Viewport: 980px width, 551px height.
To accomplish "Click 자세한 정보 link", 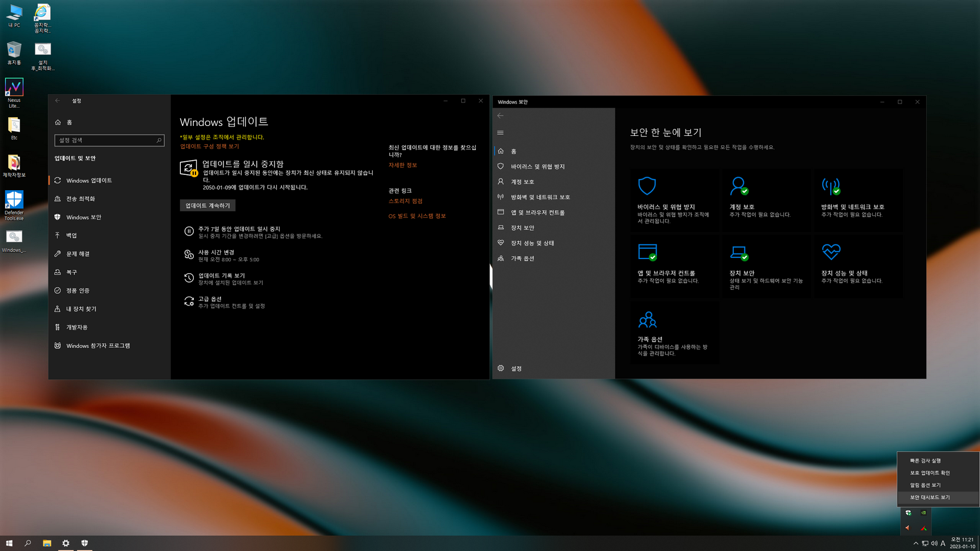I will point(403,165).
